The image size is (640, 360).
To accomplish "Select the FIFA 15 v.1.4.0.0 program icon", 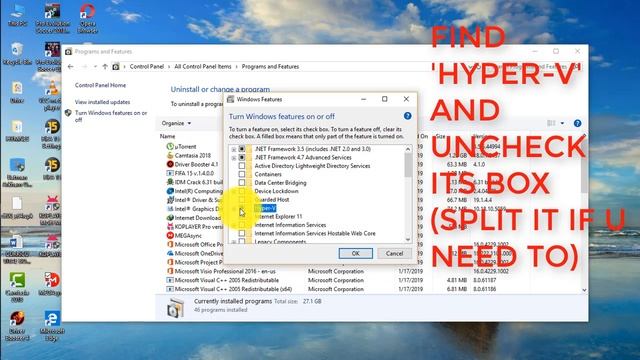I will coord(170,173).
